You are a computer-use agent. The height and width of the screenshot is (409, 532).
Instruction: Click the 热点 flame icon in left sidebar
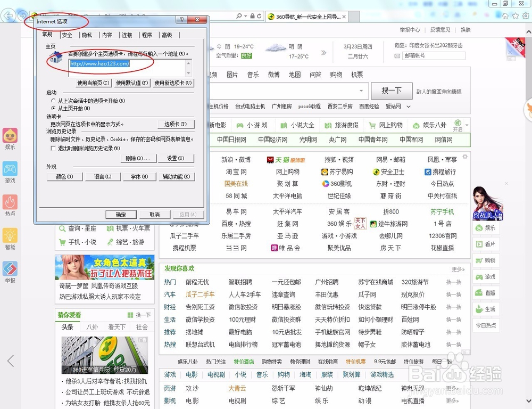10,202
